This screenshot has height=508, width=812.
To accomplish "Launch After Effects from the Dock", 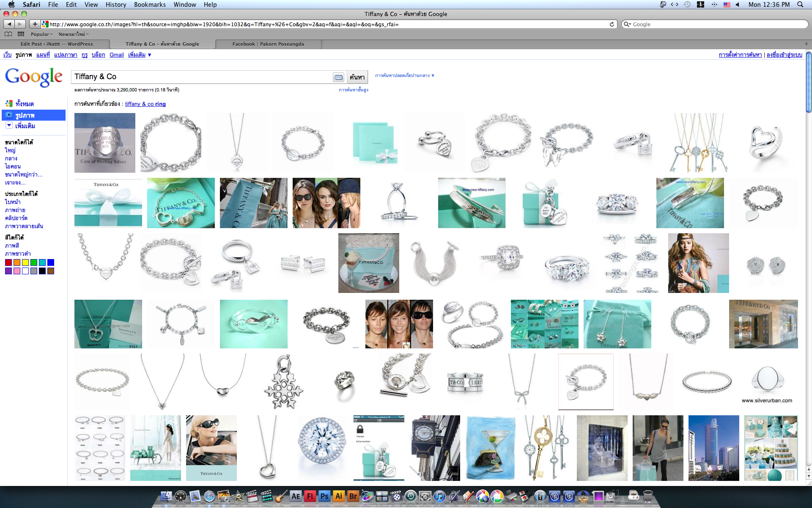I will click(x=296, y=496).
